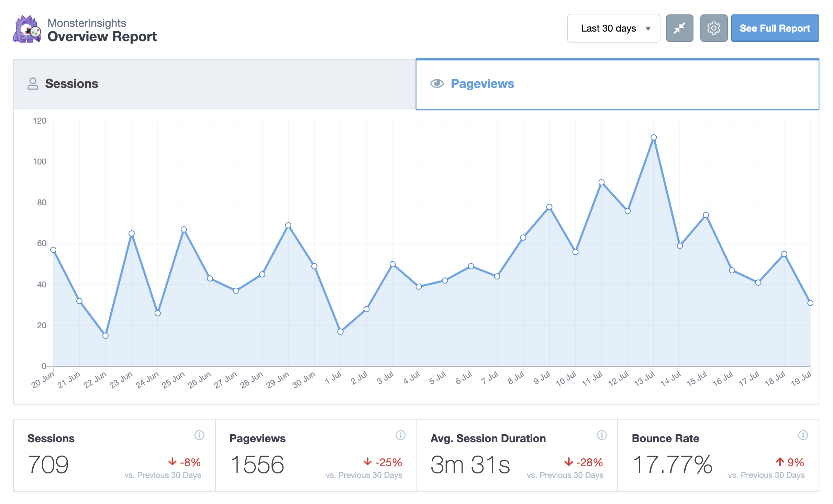The image size is (833, 504).
Task: Switch to the Sessions tab
Action: pyautogui.click(x=214, y=84)
